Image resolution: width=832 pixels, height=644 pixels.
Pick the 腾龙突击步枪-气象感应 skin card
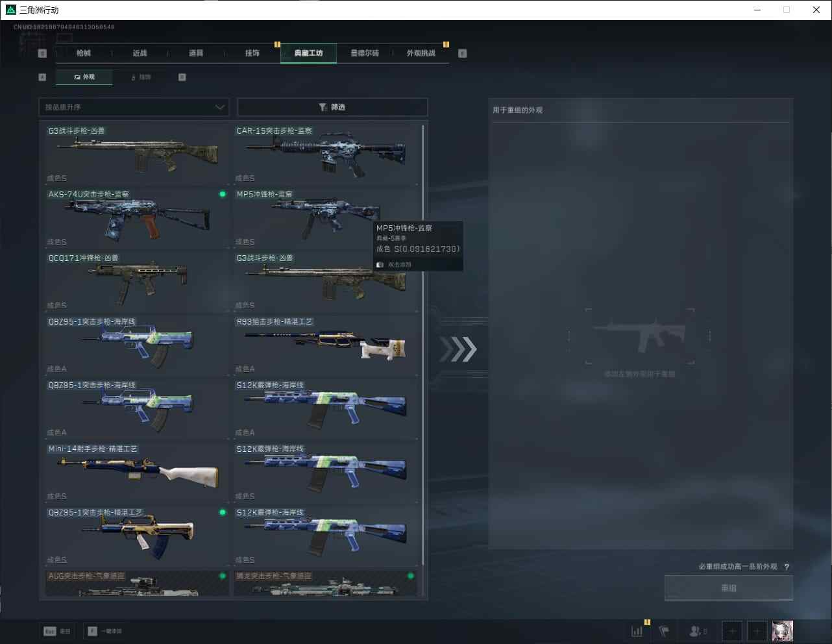click(x=326, y=583)
